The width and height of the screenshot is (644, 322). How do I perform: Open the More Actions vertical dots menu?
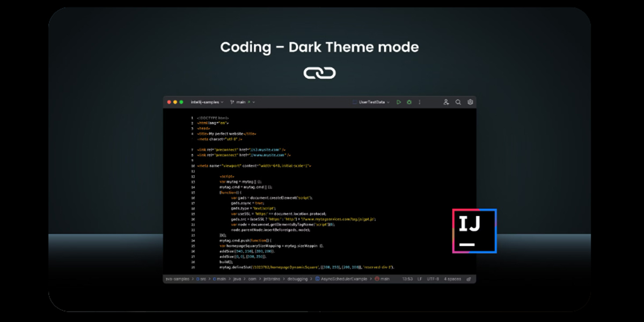pyautogui.click(x=420, y=102)
